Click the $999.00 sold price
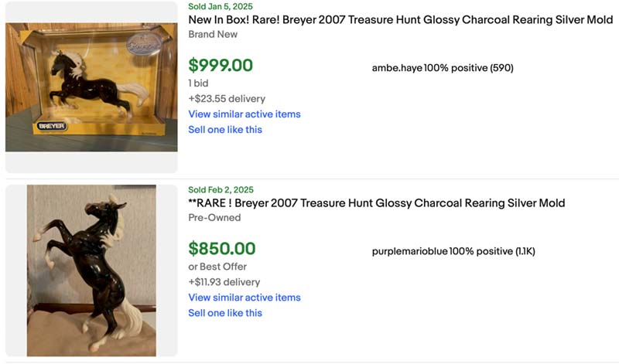The image size is (619, 364). click(x=221, y=66)
